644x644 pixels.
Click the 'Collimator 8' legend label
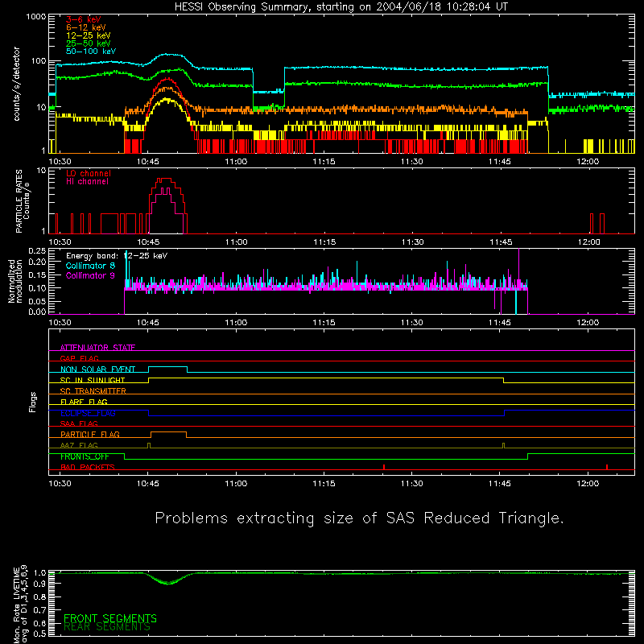coord(90,266)
